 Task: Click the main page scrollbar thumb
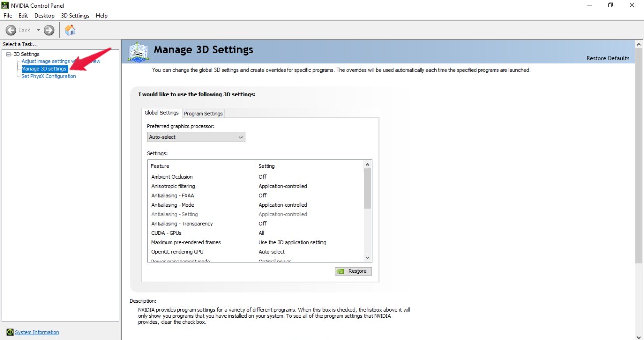(x=639, y=156)
